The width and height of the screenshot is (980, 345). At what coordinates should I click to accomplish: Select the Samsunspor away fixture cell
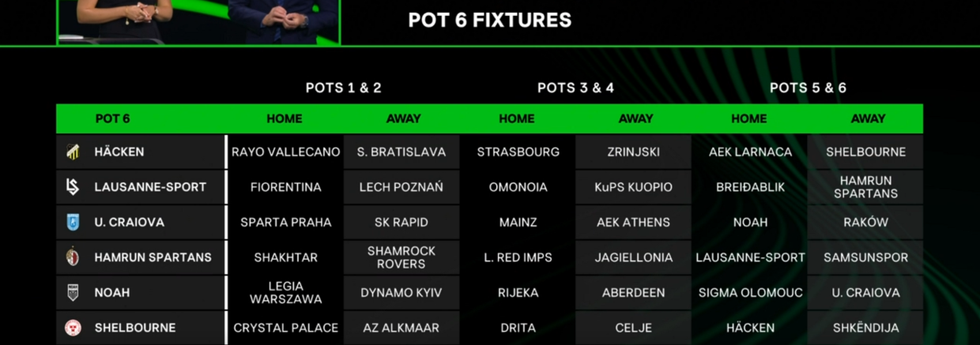(x=865, y=257)
